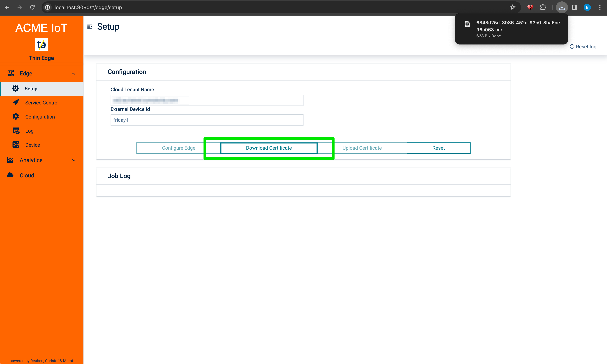The image size is (607, 364).
Task: Expand the Analytics menu chevron
Action: pyautogui.click(x=73, y=160)
